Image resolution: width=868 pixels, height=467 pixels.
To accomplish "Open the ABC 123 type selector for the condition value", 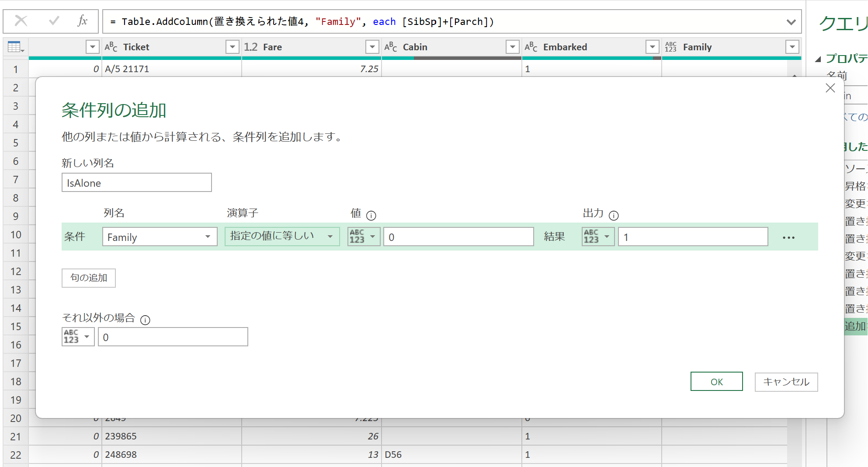I will point(363,236).
